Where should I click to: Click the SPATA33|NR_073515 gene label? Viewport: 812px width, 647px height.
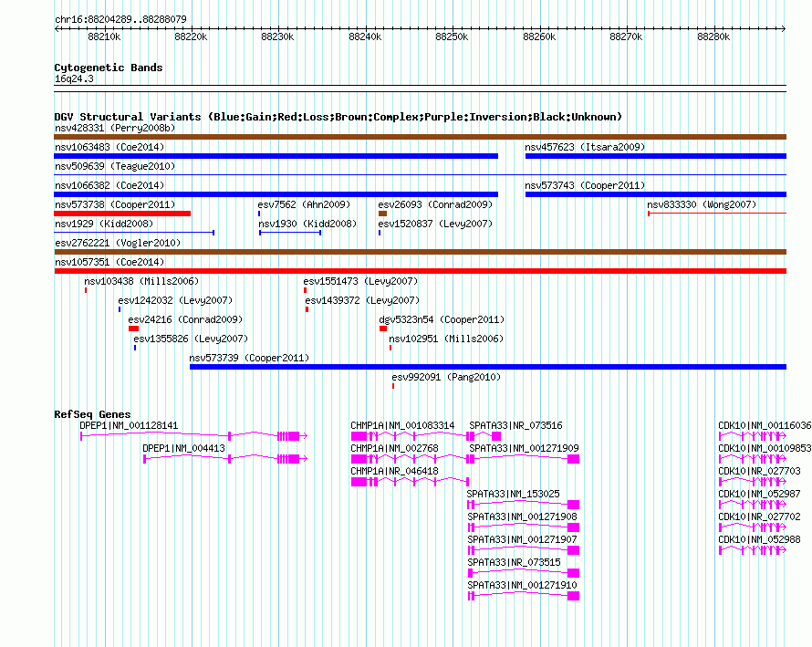514,562
